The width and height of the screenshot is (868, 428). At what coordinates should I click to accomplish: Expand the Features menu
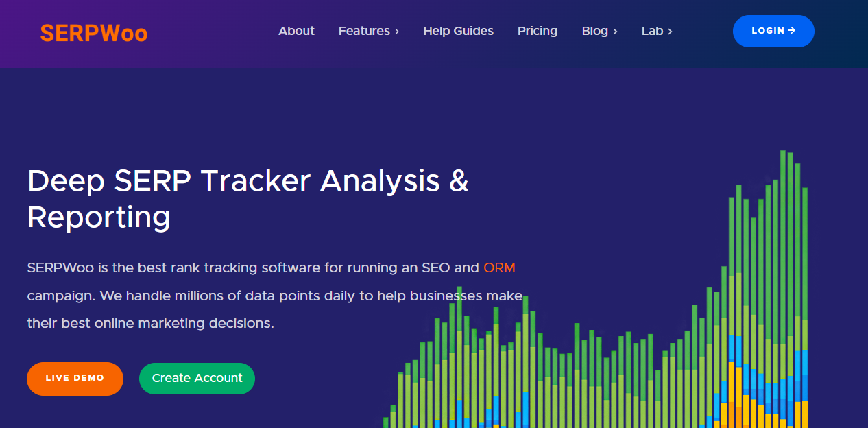point(369,31)
